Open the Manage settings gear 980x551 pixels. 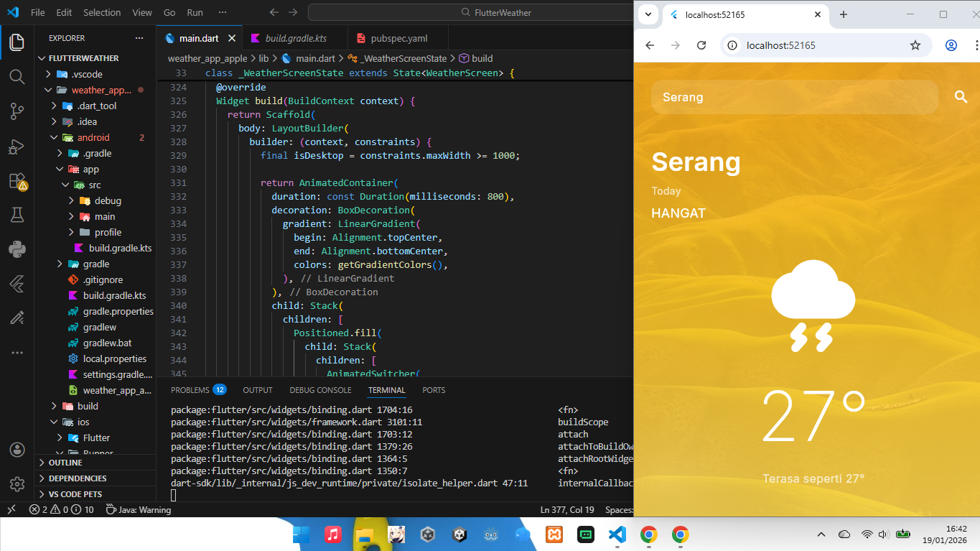tap(16, 483)
